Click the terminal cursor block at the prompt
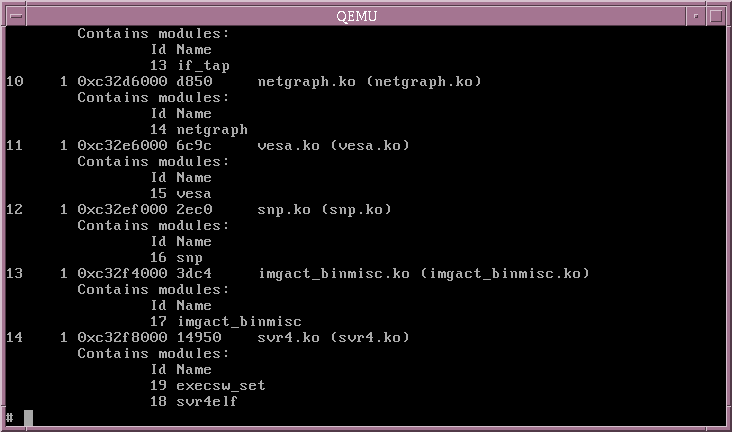Viewport: 732px width, 432px height. (x=29, y=418)
